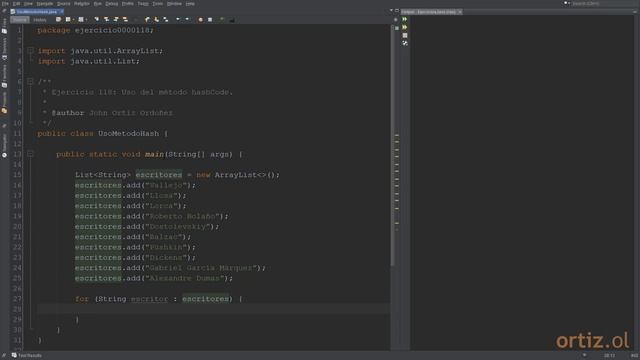Toggle bookmark on current line
The image size is (640, 360).
[x=166, y=20]
